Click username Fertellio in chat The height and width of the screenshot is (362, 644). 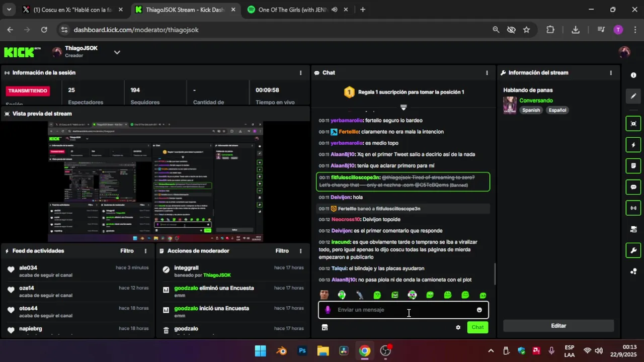(349, 132)
